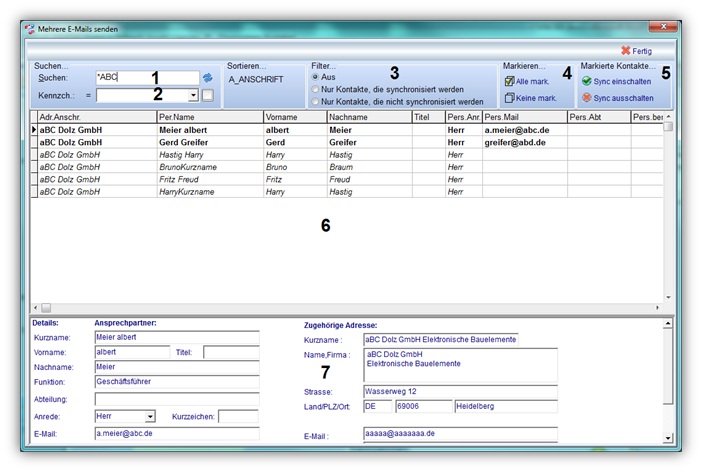This screenshot has width=702, height=472.
Task: Click the red Sync ausschalten icon
Action: [x=586, y=98]
